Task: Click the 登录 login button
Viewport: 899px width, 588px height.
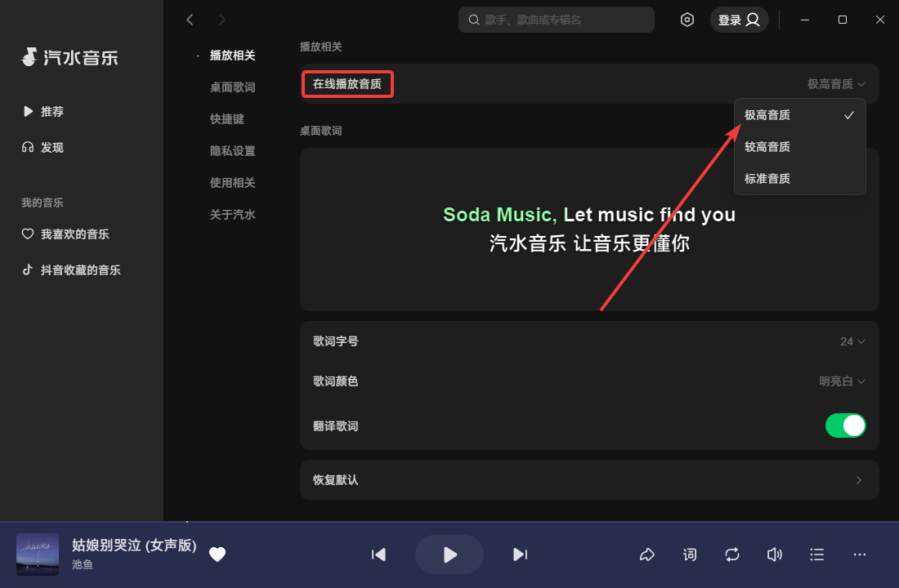Action: pos(739,19)
